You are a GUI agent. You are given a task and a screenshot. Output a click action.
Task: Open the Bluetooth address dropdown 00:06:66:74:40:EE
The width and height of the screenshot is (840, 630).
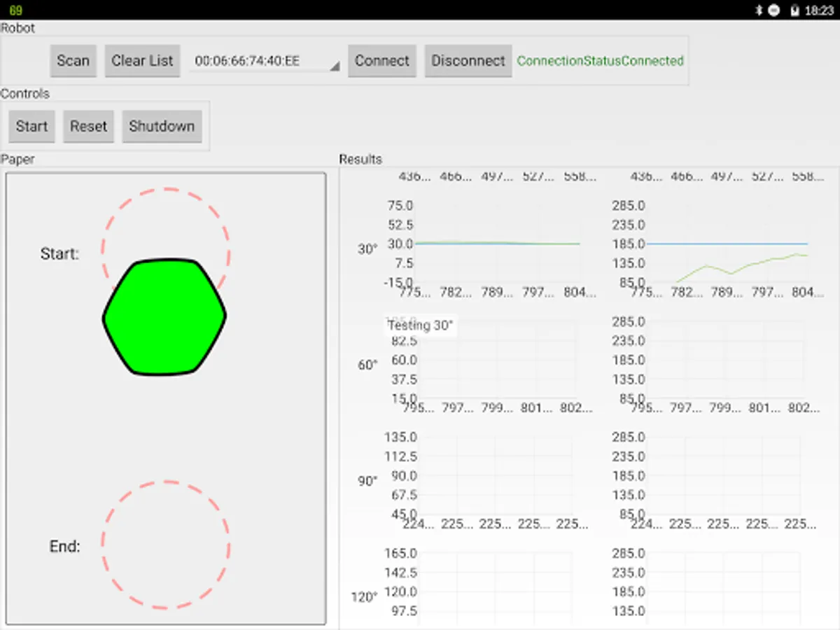tap(265, 61)
